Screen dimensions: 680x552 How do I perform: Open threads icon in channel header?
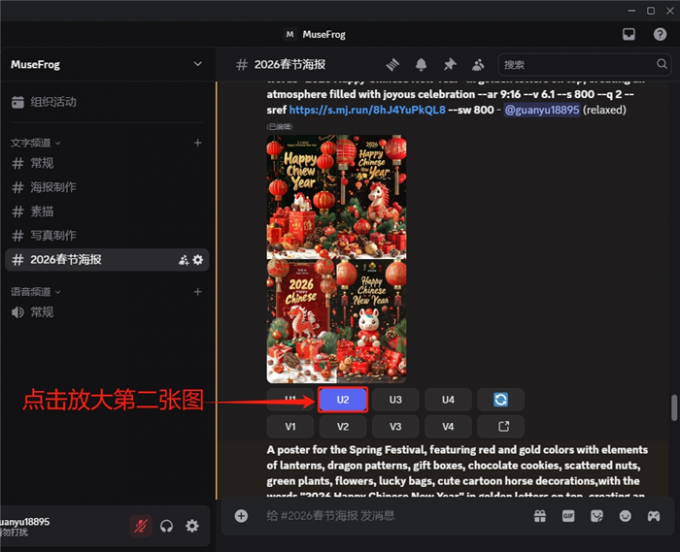(392, 65)
